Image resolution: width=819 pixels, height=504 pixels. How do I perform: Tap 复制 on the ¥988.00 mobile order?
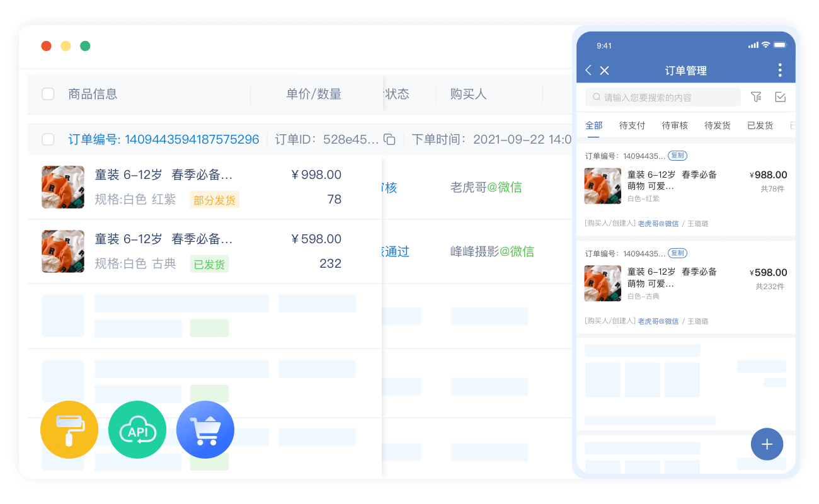(677, 155)
